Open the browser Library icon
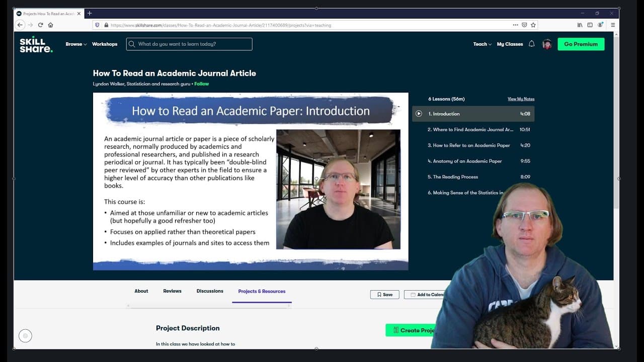 click(580, 25)
